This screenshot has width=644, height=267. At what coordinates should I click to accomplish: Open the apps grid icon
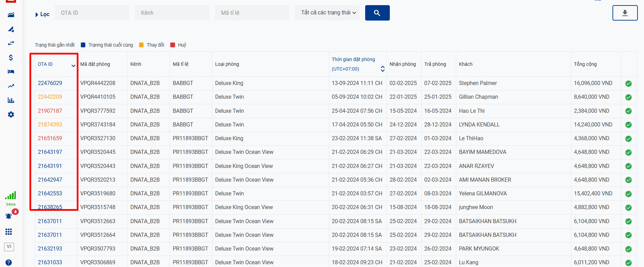coord(9,232)
